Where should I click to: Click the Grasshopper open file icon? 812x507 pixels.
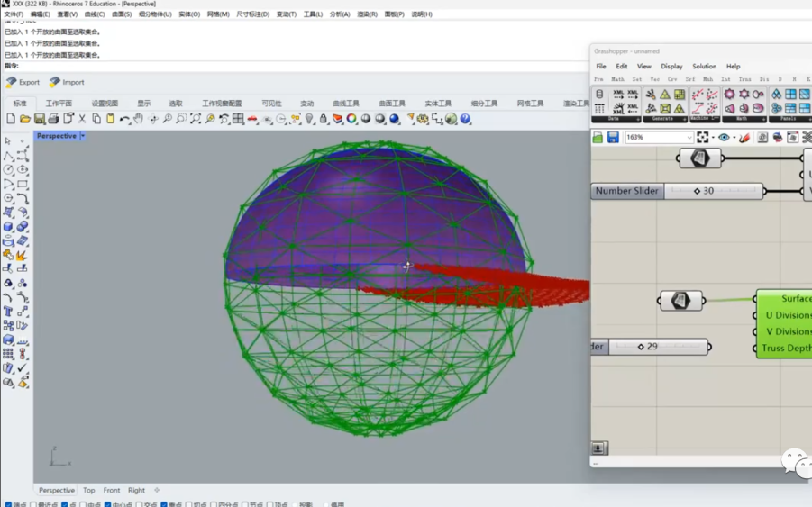598,138
